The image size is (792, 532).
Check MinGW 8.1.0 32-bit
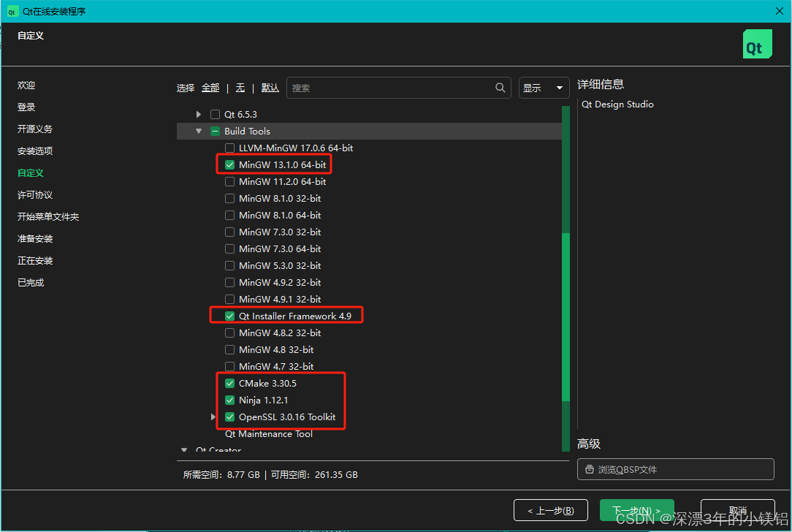230,199
